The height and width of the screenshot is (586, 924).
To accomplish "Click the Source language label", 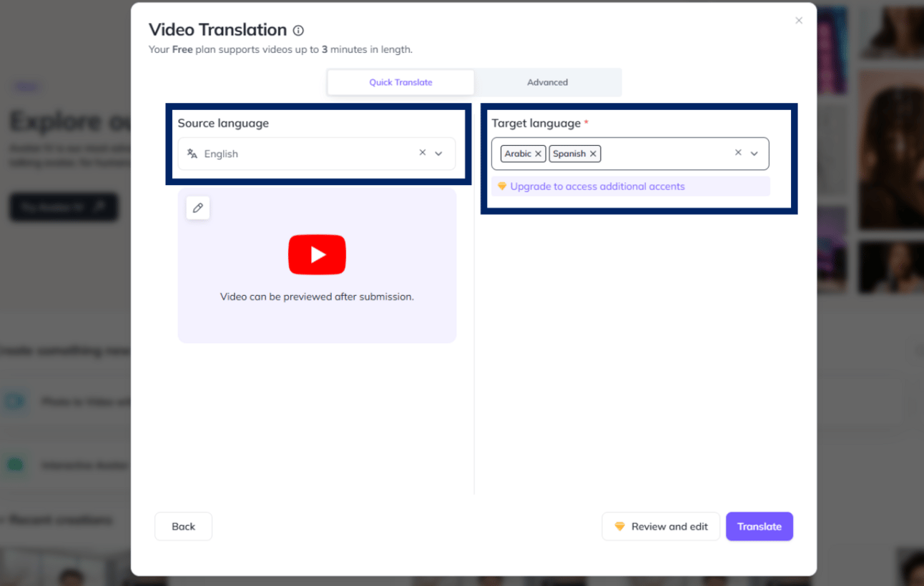I will [x=223, y=124].
